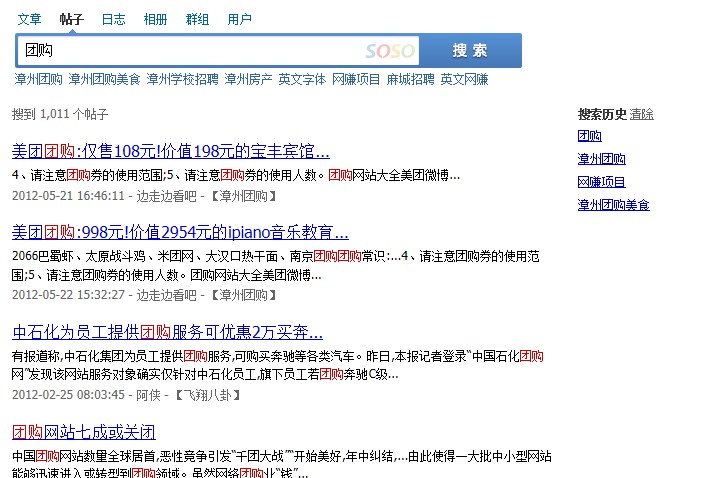The image size is (708, 478).
Task: Select the 用户 tab
Action: pos(239,19)
